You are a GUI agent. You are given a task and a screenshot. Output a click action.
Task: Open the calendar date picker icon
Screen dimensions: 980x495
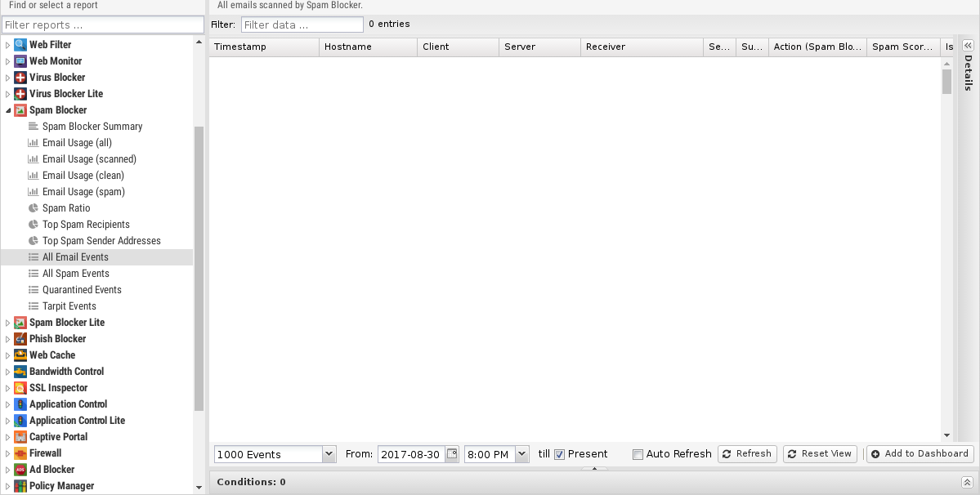[x=452, y=454]
